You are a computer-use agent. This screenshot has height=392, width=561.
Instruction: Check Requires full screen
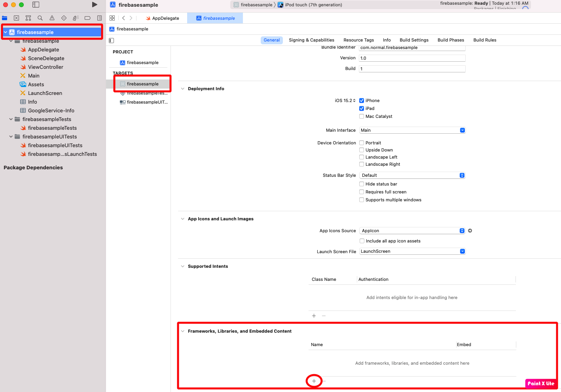(x=362, y=192)
